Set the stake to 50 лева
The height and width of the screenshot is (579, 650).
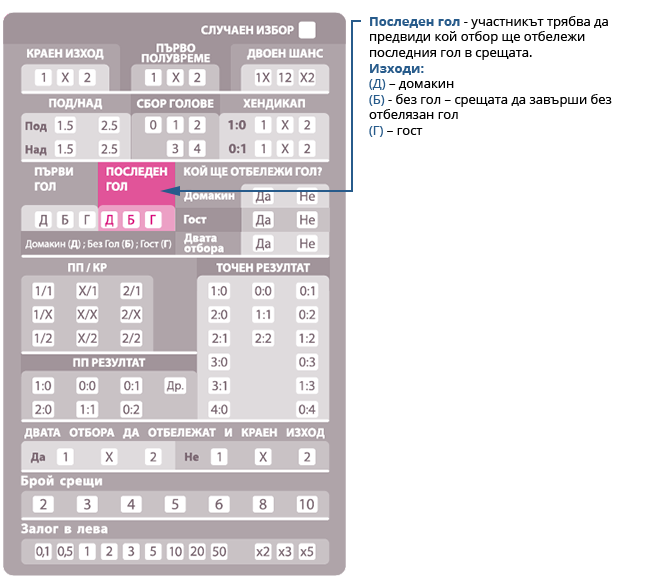(x=219, y=551)
